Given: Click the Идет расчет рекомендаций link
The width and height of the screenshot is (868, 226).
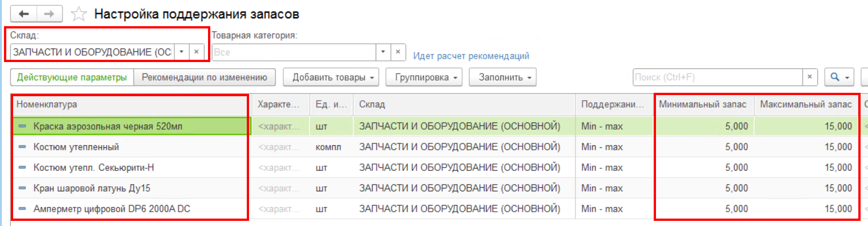Looking at the screenshot, I should 471,56.
